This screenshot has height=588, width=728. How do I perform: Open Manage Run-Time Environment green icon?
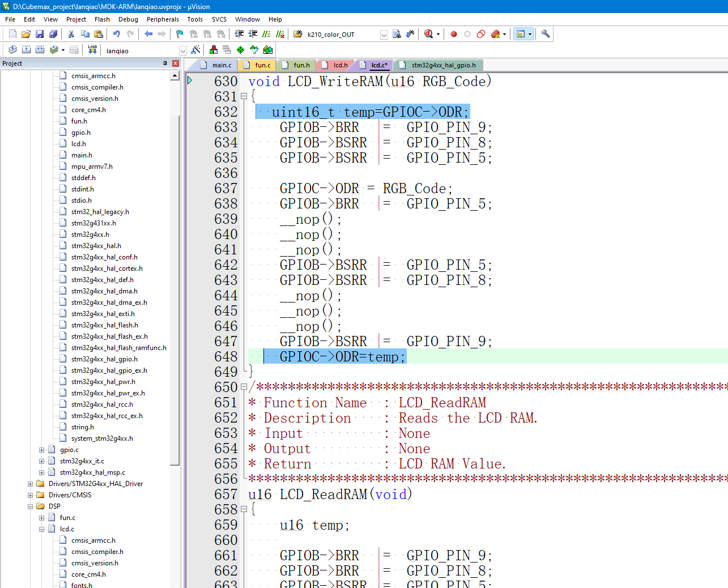(241, 50)
